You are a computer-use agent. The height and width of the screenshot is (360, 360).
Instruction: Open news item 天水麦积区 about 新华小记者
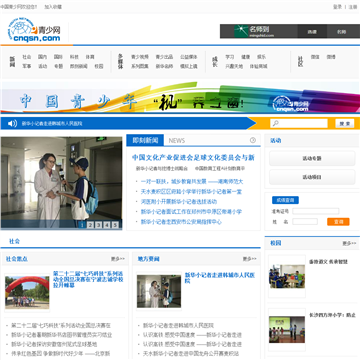tap(191, 192)
